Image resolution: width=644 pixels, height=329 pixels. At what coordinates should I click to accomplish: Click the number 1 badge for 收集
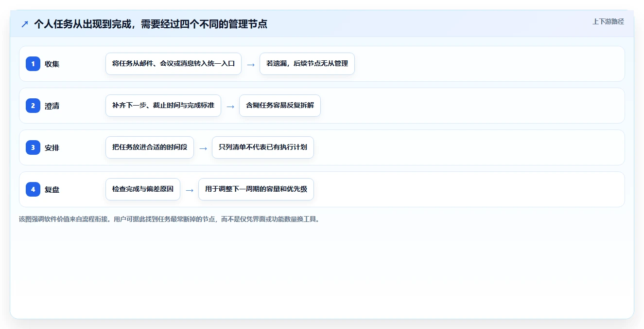pyautogui.click(x=33, y=64)
